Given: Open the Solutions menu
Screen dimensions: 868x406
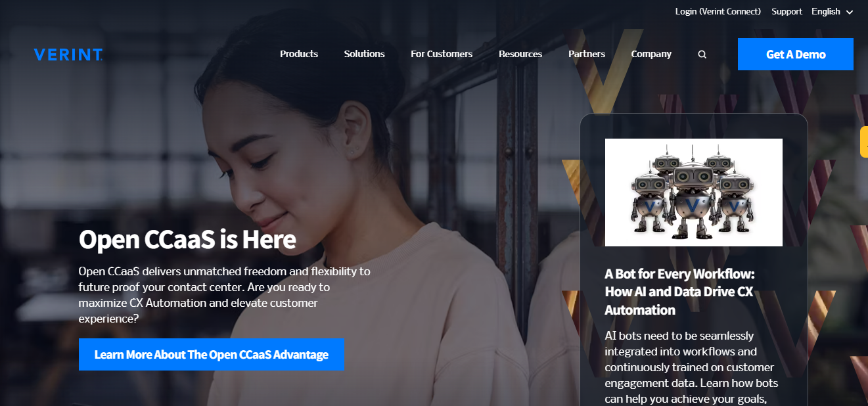Looking at the screenshot, I should [x=365, y=54].
